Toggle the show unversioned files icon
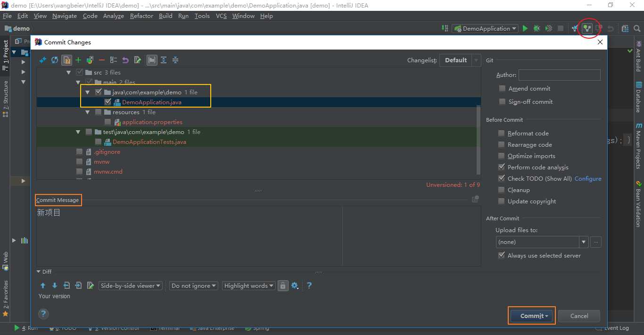Viewport: 644px width, 335px height. coord(66,60)
